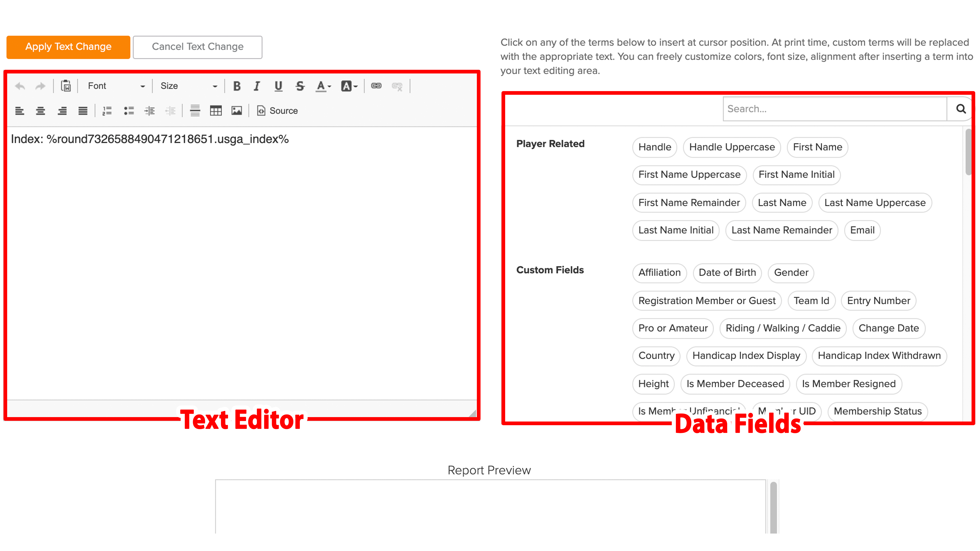Click the Redo arrow in the editor toolbar
The width and height of the screenshot is (980, 551).
click(x=40, y=86)
